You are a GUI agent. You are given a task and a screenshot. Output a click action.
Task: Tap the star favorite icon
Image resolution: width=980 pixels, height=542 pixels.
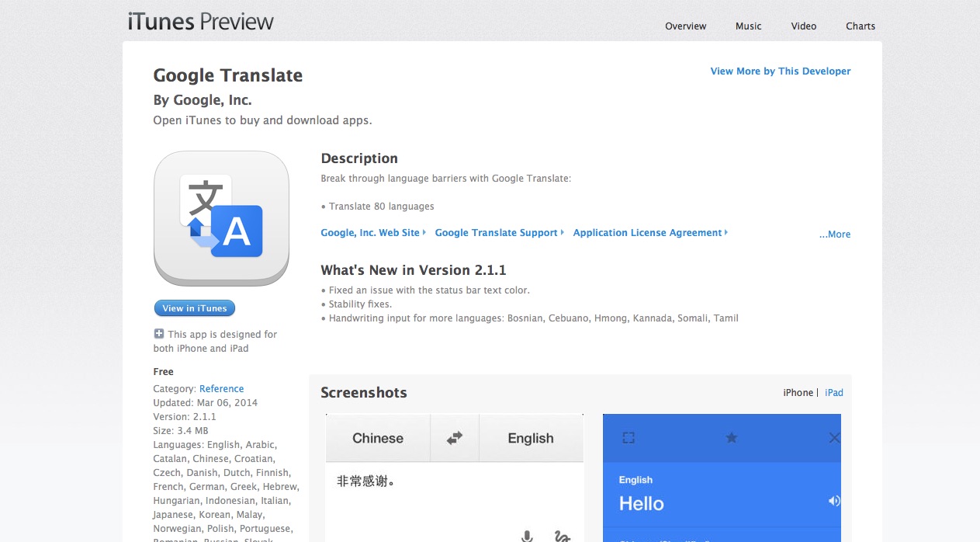tap(731, 438)
